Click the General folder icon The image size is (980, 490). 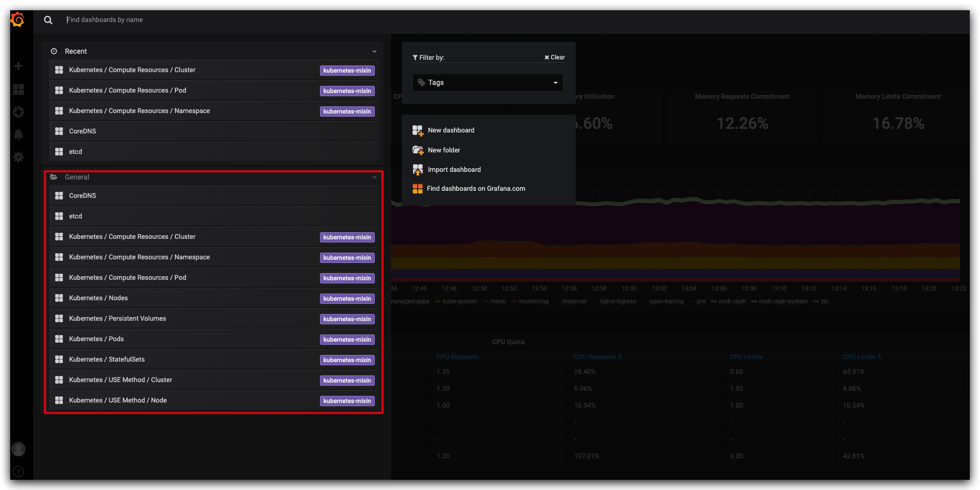tap(54, 177)
